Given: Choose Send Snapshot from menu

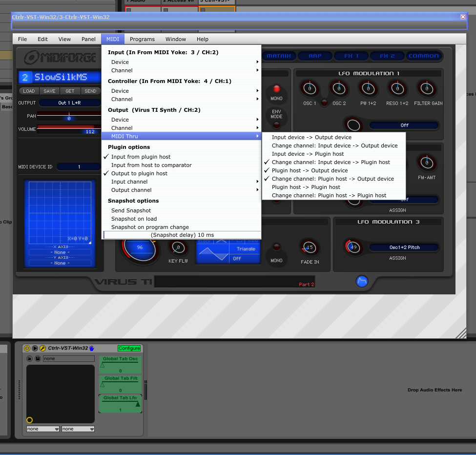Looking at the screenshot, I should coord(131,210).
